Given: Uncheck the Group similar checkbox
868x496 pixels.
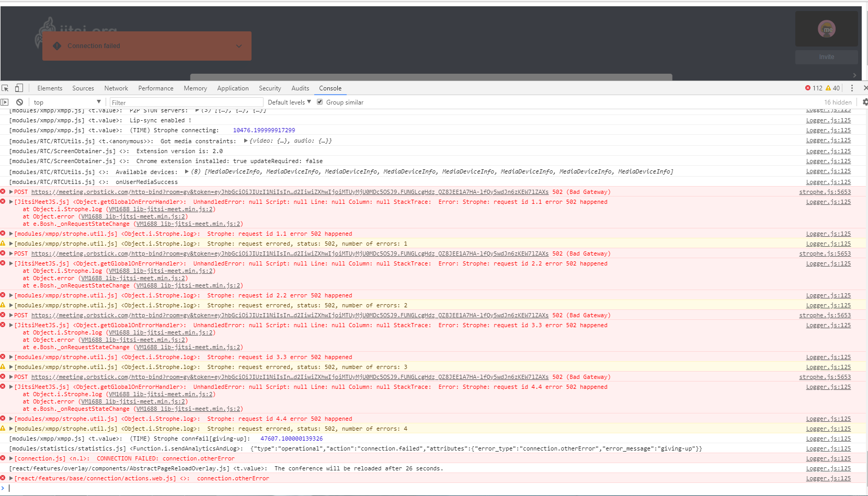Looking at the screenshot, I should 319,102.
